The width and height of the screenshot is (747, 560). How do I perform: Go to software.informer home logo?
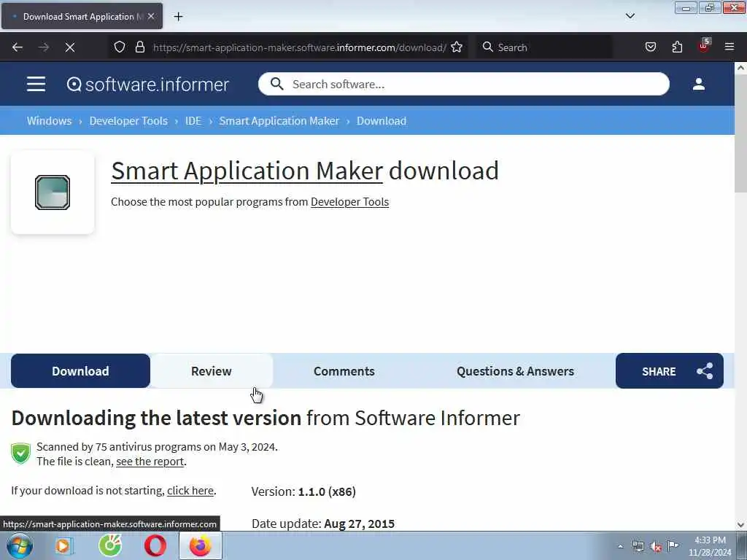tap(147, 85)
